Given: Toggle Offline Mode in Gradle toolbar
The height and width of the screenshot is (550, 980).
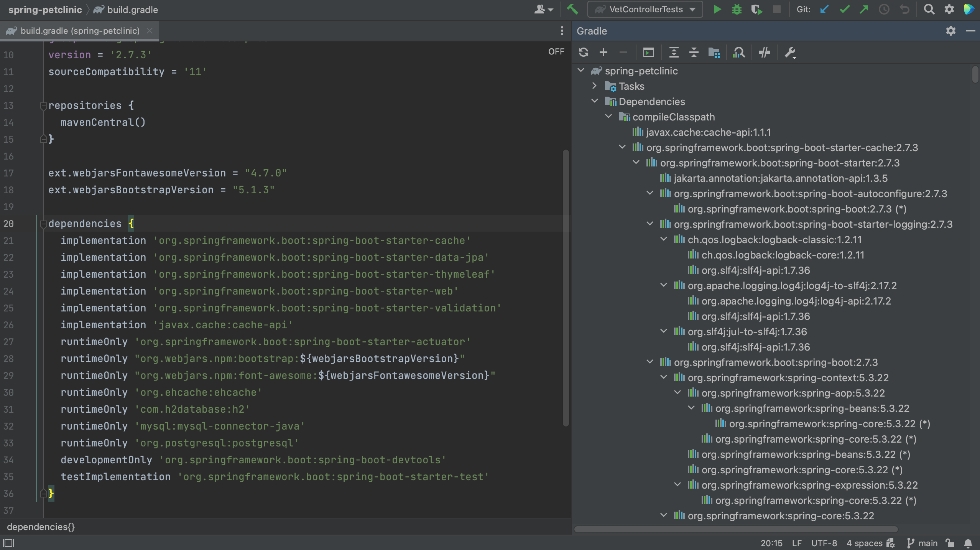Looking at the screenshot, I should click(x=764, y=52).
